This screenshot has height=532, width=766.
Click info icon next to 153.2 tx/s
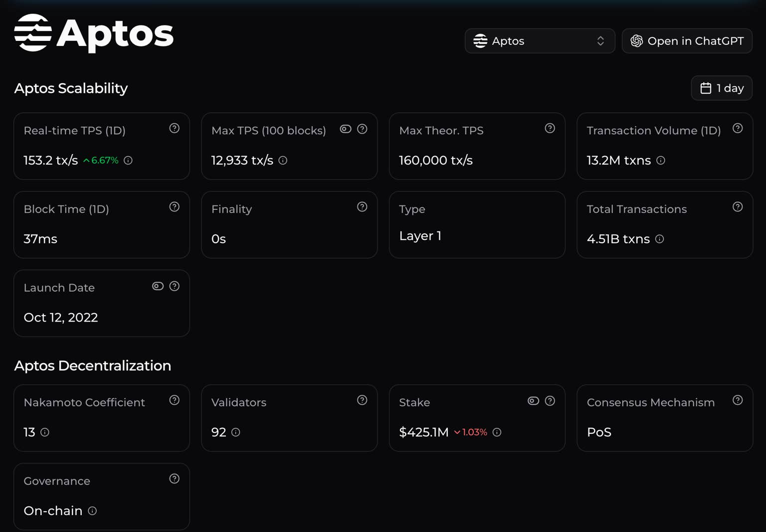click(x=128, y=161)
